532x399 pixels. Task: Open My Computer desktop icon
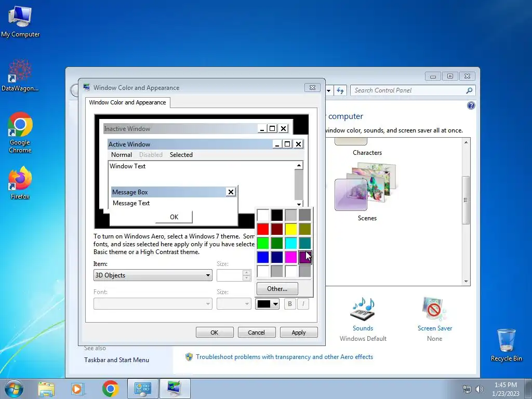[x=20, y=22]
